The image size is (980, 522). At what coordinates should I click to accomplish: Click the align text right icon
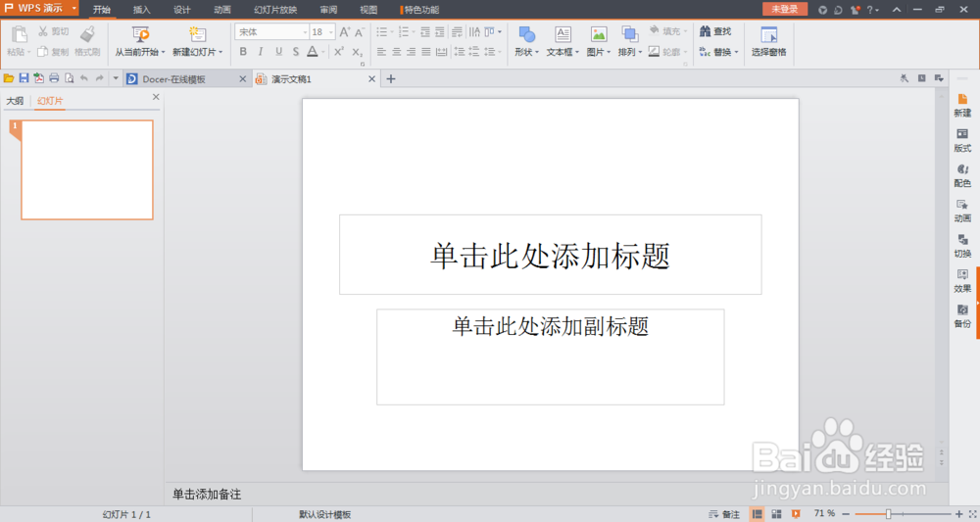[x=411, y=52]
